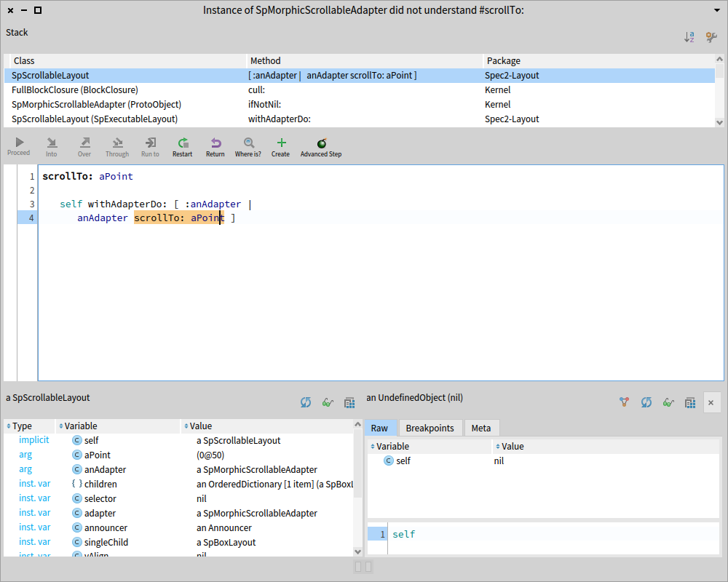This screenshot has width=728, height=582.
Task: Open the window title dropdown arrow
Action: pos(717,10)
